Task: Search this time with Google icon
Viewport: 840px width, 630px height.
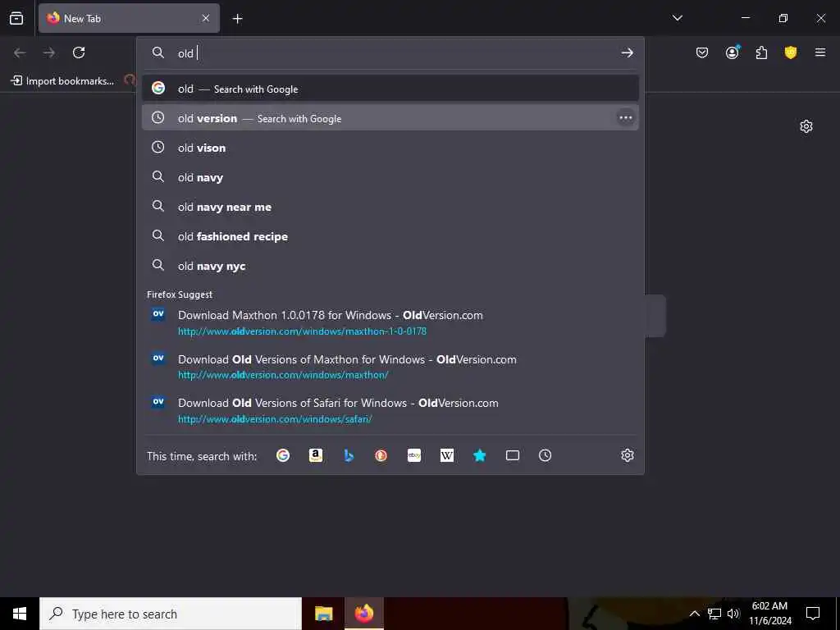Action: pos(283,455)
